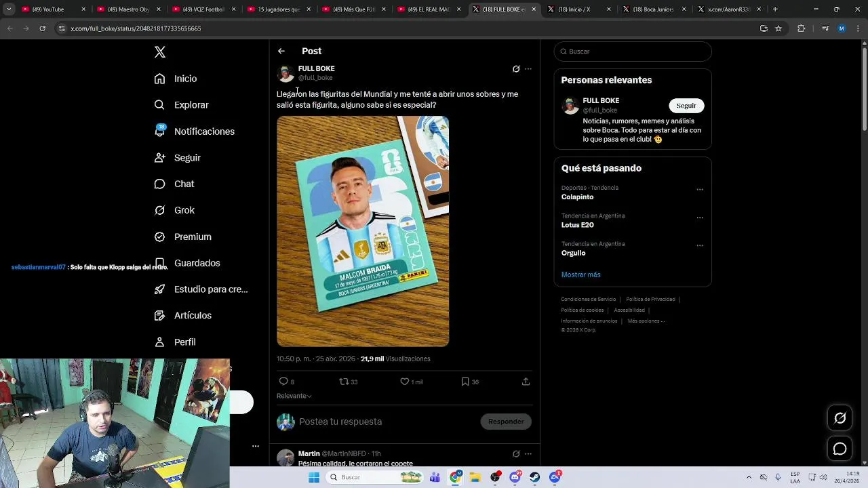Open the Orgullo trend
868x488 pixels.
click(573, 253)
